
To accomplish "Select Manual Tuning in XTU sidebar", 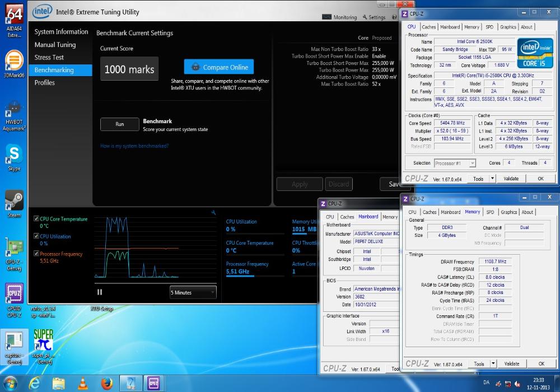I will tap(55, 45).
